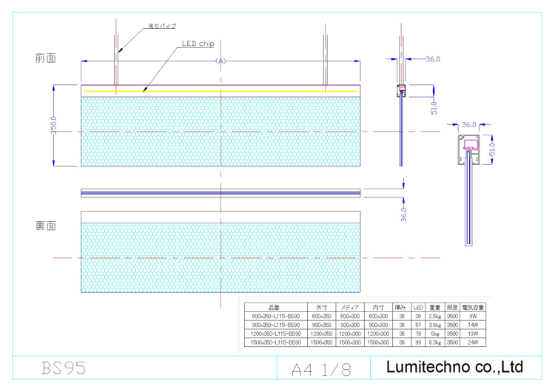Click the 前面 front view label
555x392 pixels.
pos(45,58)
